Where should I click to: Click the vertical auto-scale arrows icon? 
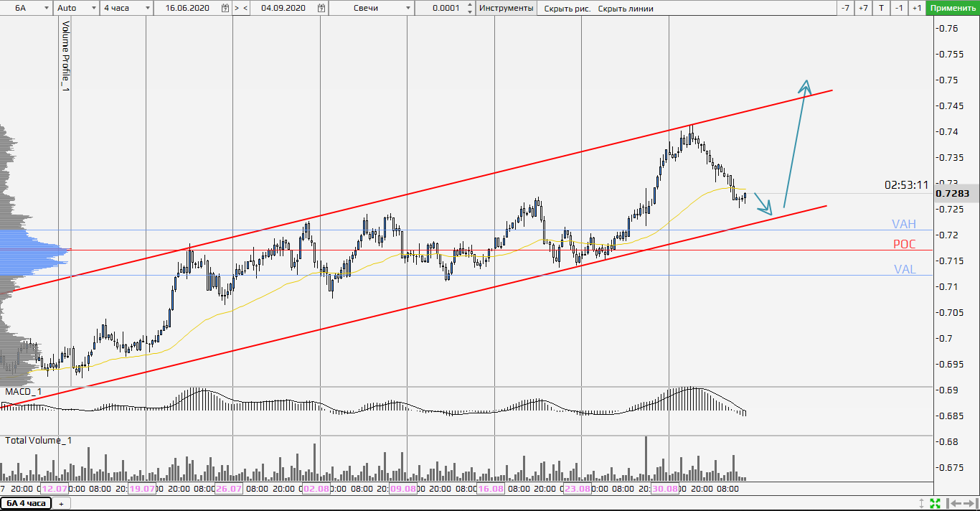click(x=922, y=503)
